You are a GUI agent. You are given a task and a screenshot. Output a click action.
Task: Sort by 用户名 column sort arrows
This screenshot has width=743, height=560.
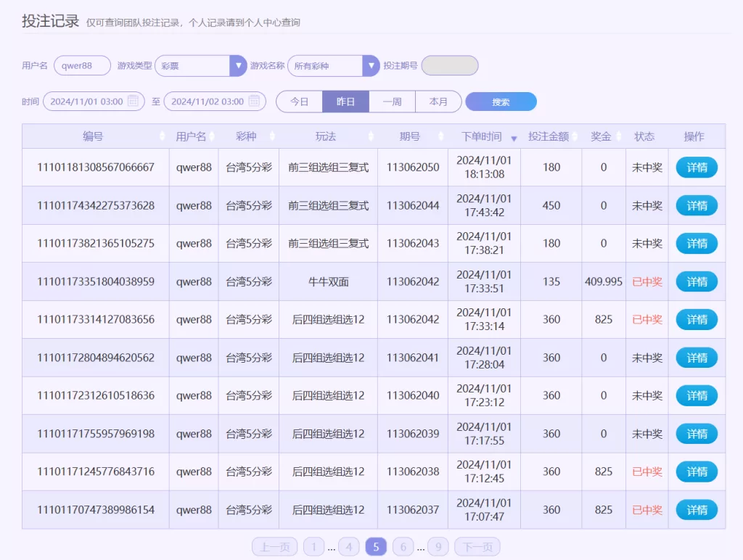click(x=212, y=136)
